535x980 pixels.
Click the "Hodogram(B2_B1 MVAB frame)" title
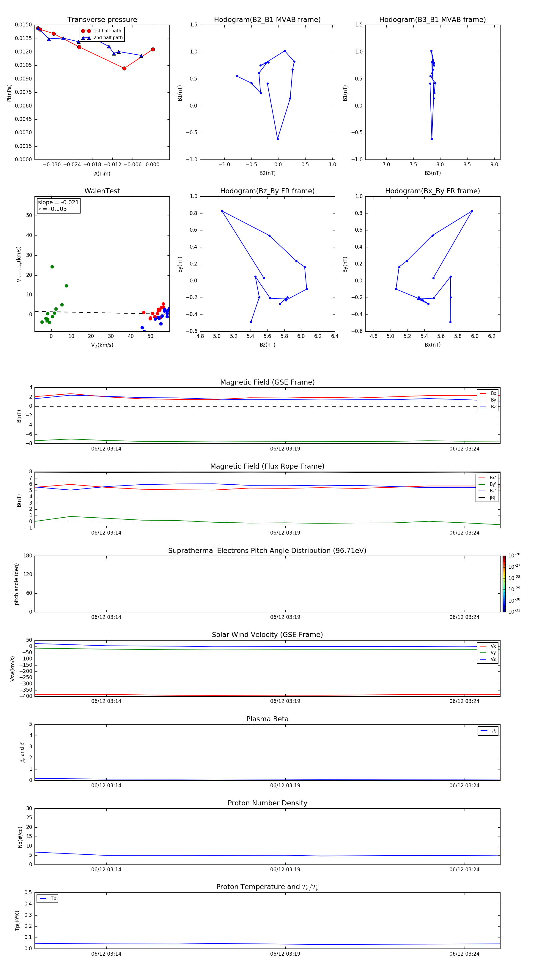tap(267, 20)
